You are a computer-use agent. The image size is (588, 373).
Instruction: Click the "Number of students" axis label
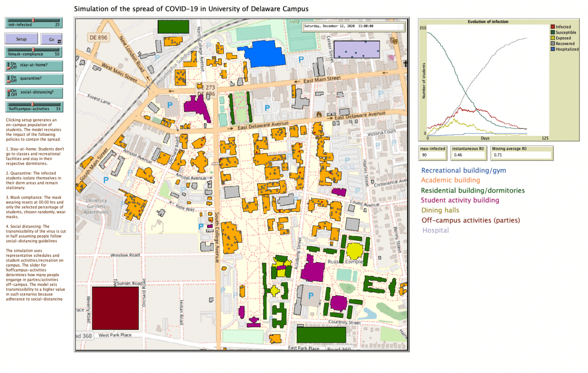click(x=424, y=82)
